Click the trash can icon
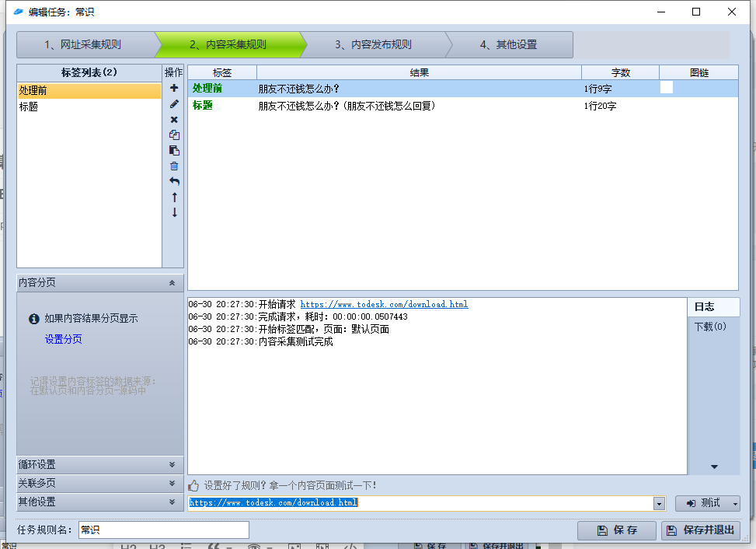Image resolution: width=756 pixels, height=549 pixels. coord(174,166)
